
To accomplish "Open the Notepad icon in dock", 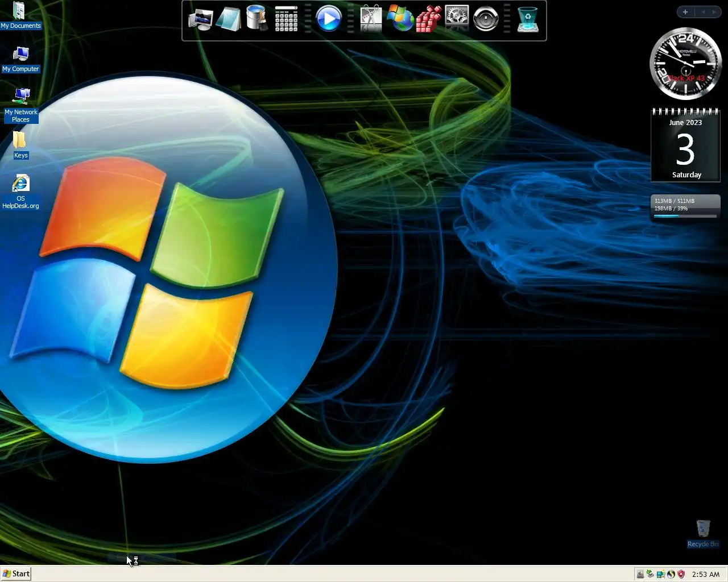I will 229,19.
